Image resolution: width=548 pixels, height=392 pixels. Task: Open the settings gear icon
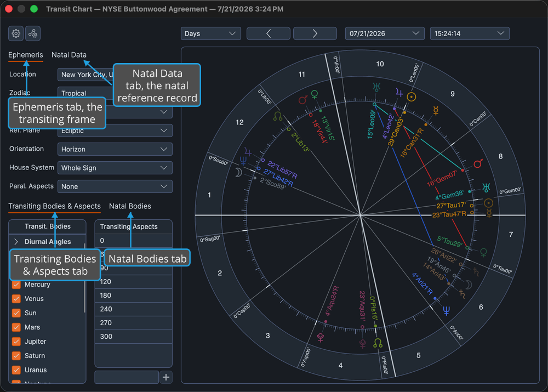(16, 33)
